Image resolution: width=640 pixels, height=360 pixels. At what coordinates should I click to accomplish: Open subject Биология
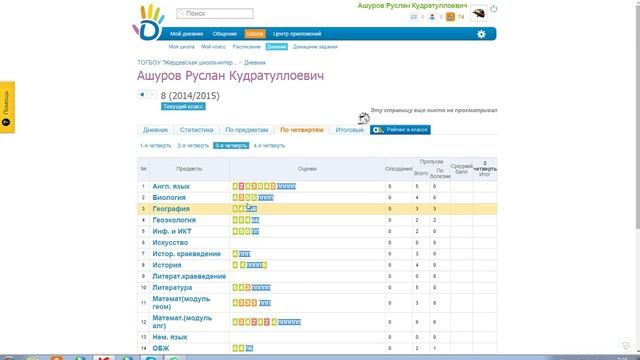coord(169,198)
